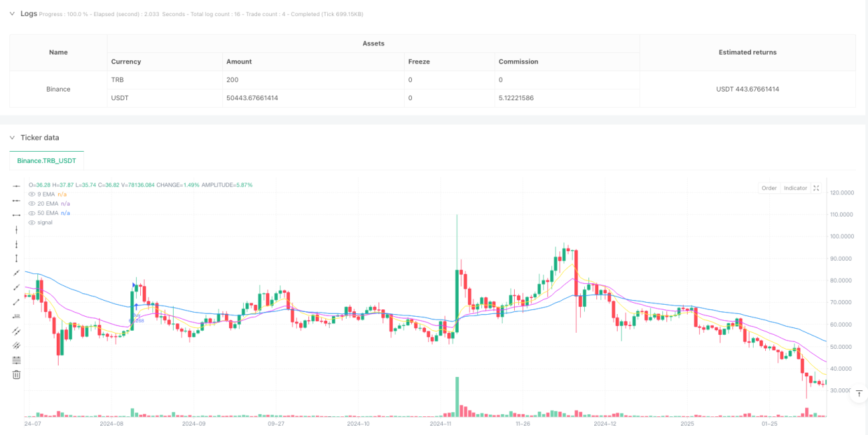Open the Indicator button on chart
The height and width of the screenshot is (435, 868).
point(795,188)
